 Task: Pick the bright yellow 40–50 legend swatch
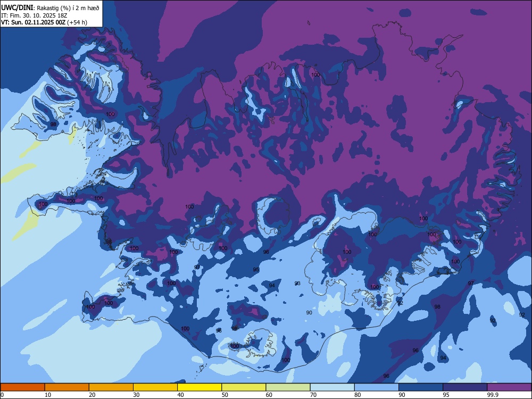click(199, 387)
